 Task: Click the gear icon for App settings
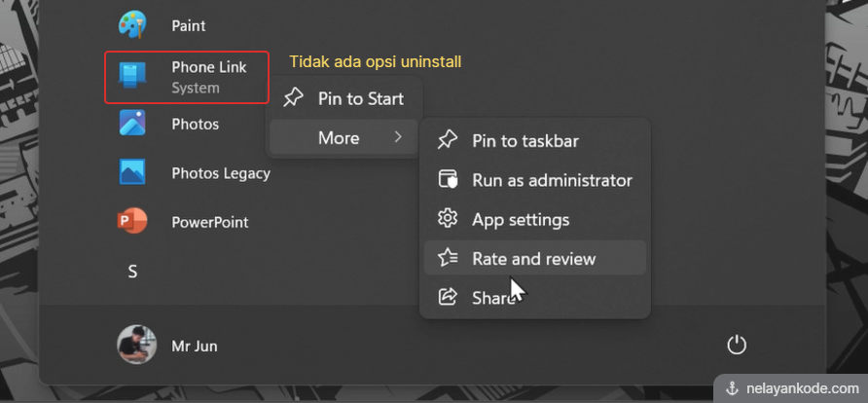(x=448, y=219)
